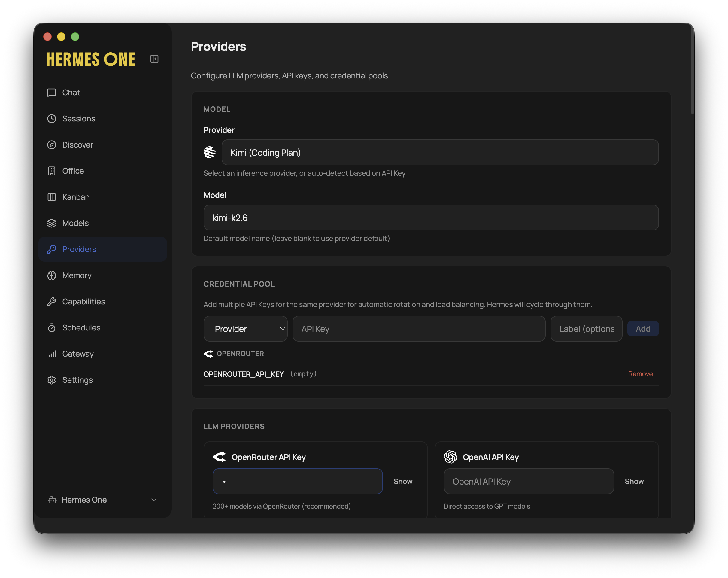Click the LLM PROVIDERS section heading
This screenshot has height=578, width=728.
(x=234, y=426)
